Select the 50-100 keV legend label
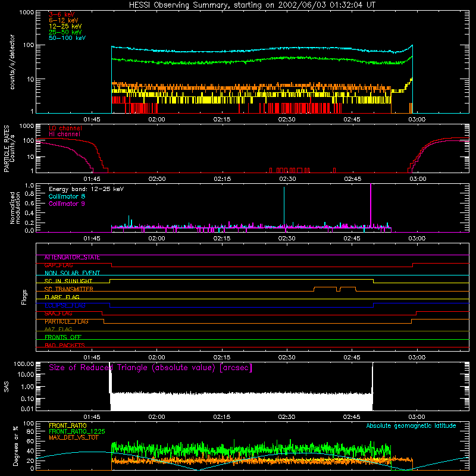Viewport: 476px width, 476px height. coord(67,38)
